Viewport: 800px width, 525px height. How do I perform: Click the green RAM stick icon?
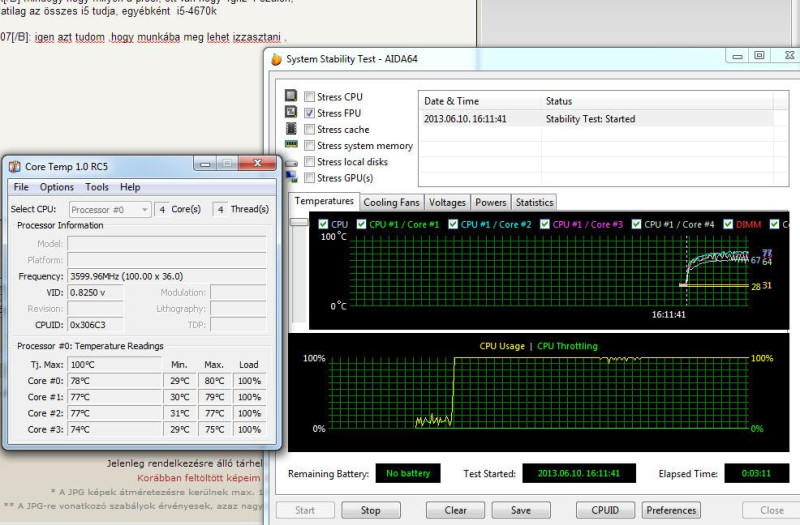pyautogui.click(x=291, y=144)
